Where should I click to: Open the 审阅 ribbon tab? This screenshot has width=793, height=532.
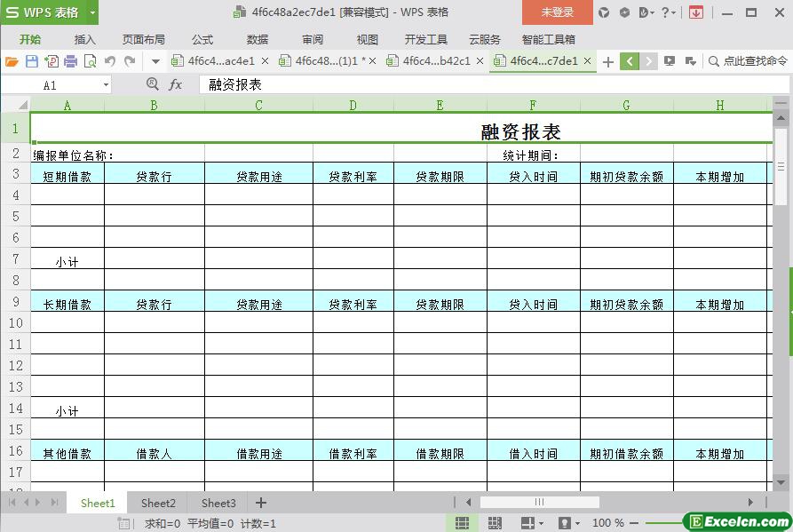point(313,39)
